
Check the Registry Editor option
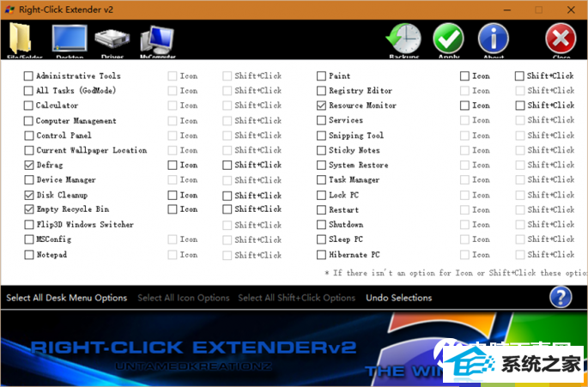click(x=321, y=91)
